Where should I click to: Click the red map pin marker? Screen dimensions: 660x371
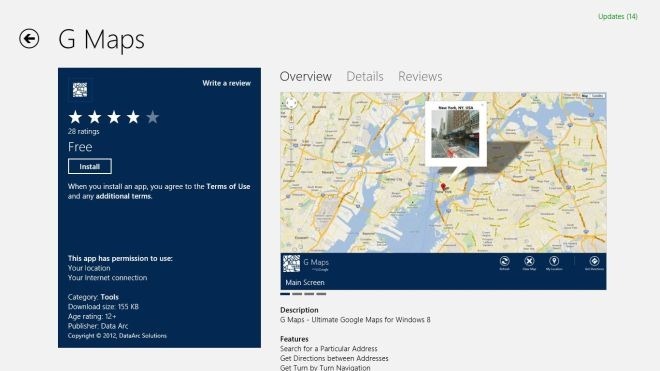[443, 187]
